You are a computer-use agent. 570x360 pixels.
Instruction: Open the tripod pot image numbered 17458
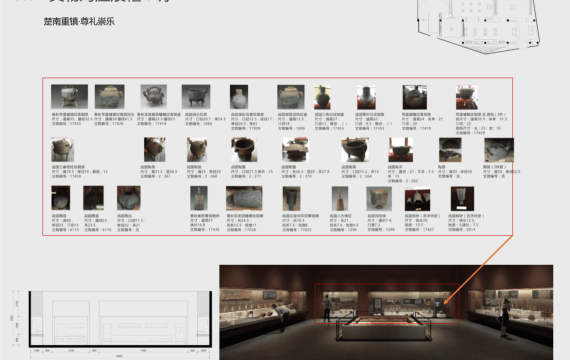click(63, 149)
